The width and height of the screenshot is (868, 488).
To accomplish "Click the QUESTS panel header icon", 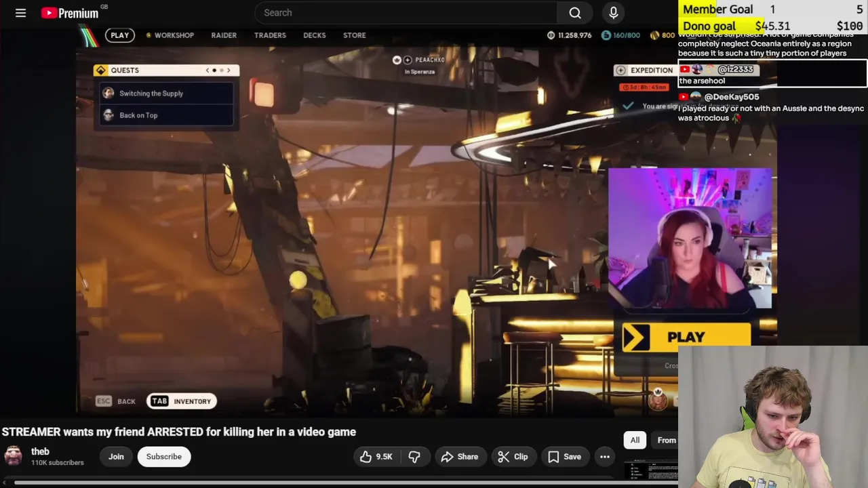I will click(100, 70).
